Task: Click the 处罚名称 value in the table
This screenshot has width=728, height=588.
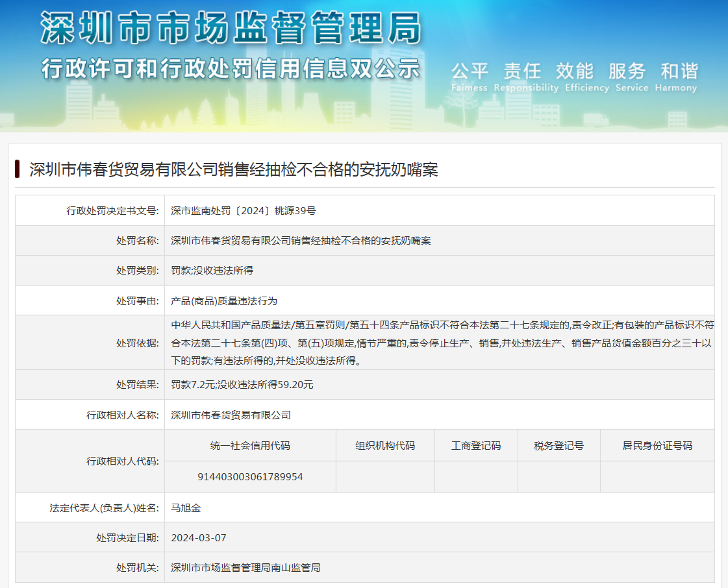Action: (x=301, y=240)
